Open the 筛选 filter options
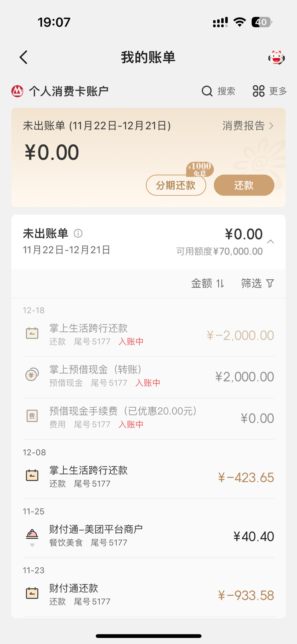 point(258,284)
